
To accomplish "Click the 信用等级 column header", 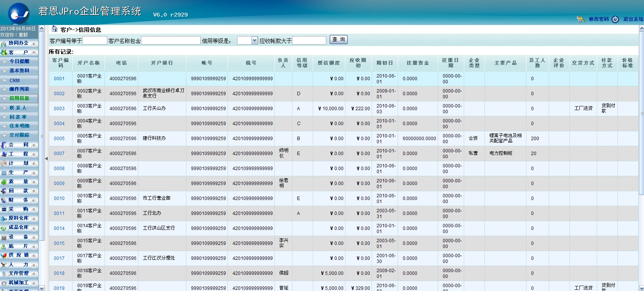I will pyautogui.click(x=302, y=63).
